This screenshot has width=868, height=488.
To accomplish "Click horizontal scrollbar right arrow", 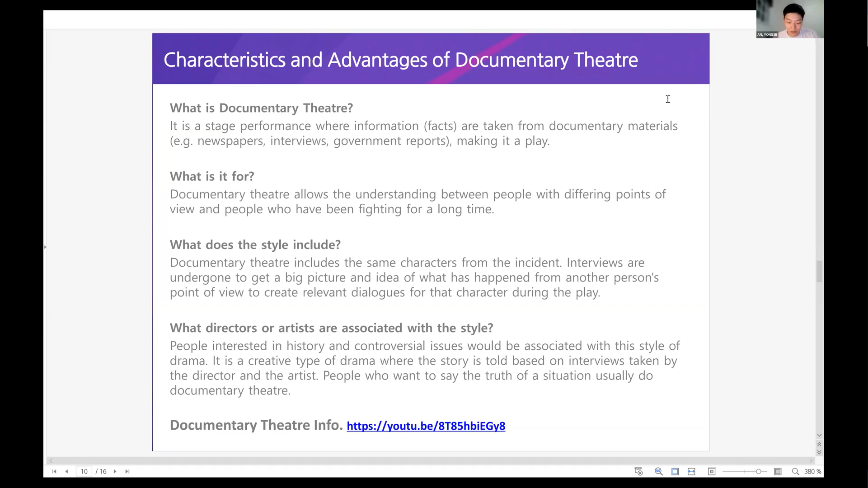I will (x=811, y=460).
